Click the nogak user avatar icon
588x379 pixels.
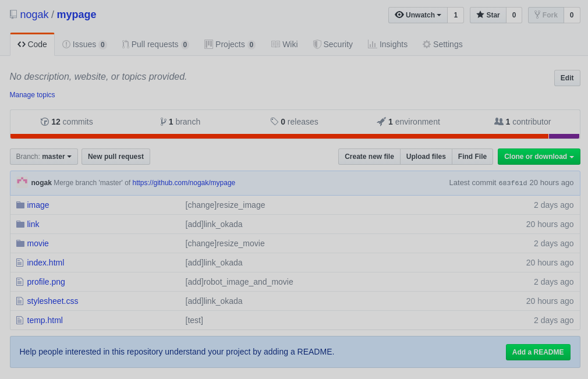point(22,182)
